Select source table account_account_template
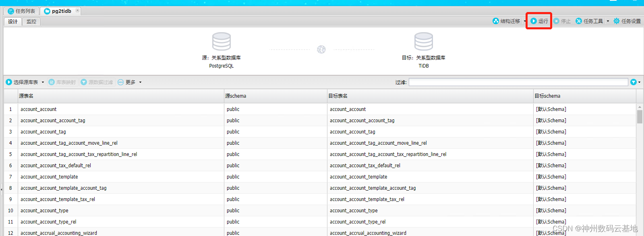The width and height of the screenshot is (644, 236). tap(49, 177)
